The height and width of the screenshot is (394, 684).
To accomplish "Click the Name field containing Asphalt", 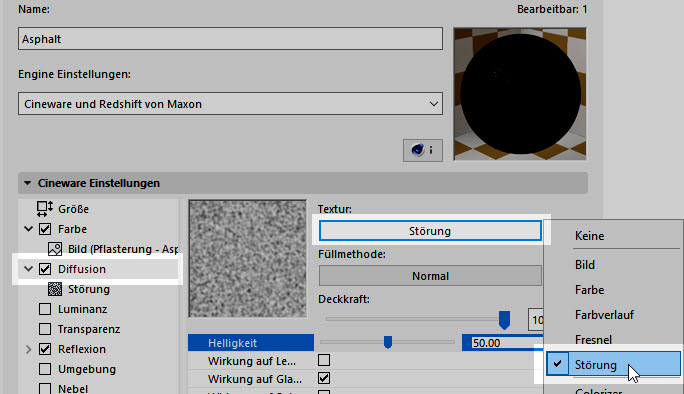I will [x=230, y=39].
